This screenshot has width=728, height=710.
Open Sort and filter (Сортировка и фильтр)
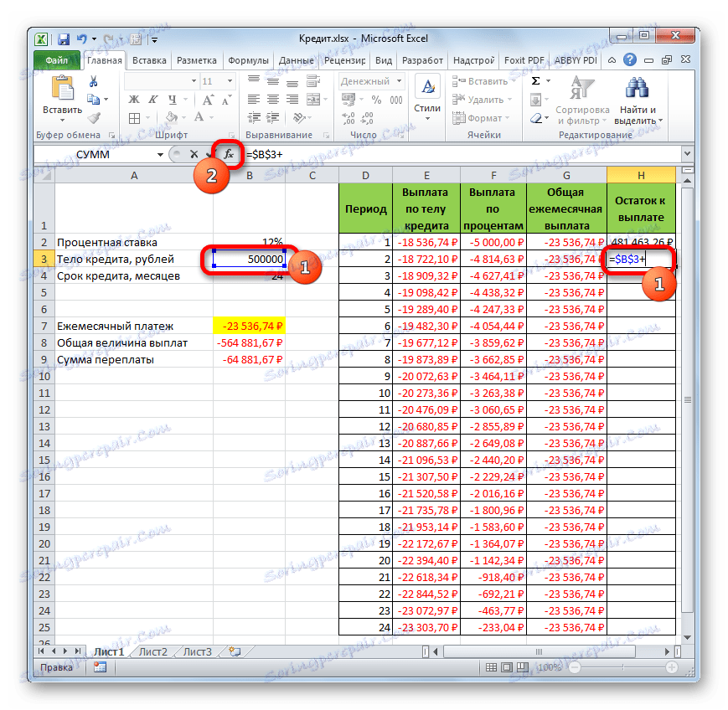pyautogui.click(x=582, y=100)
